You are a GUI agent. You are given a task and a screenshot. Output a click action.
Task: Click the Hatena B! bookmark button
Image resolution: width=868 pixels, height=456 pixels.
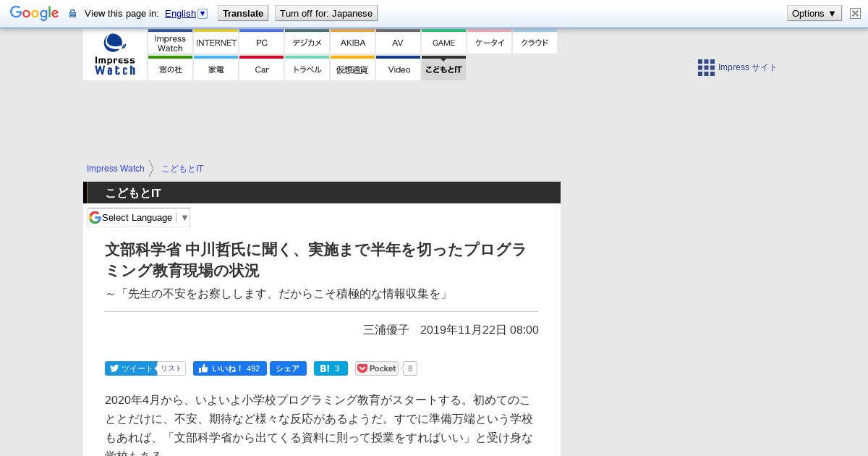[x=331, y=368]
